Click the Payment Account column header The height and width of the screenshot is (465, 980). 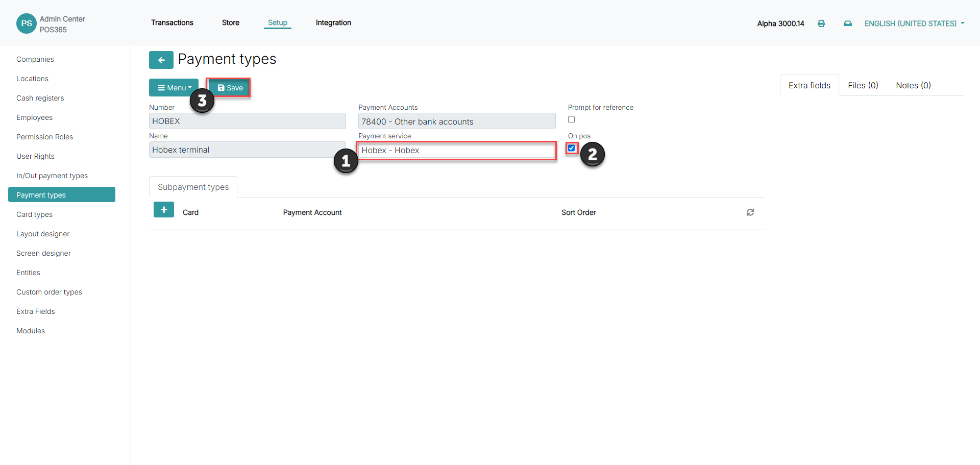coord(312,212)
